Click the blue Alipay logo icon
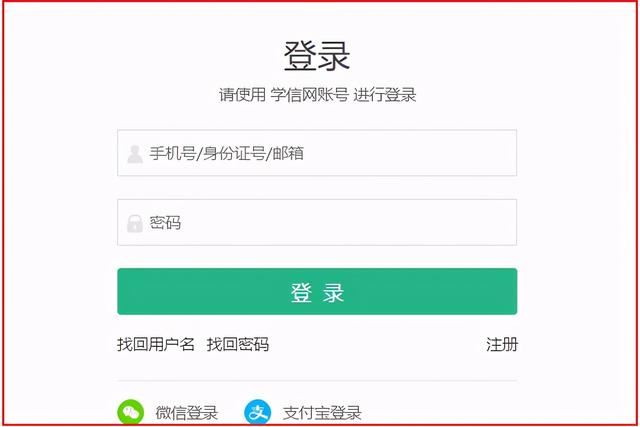640x427 pixels. [x=258, y=412]
